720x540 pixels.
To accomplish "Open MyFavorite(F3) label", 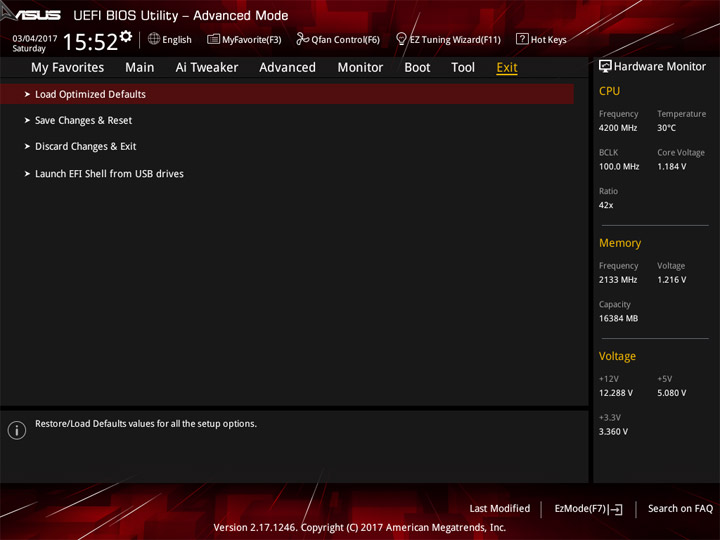I will (252, 39).
